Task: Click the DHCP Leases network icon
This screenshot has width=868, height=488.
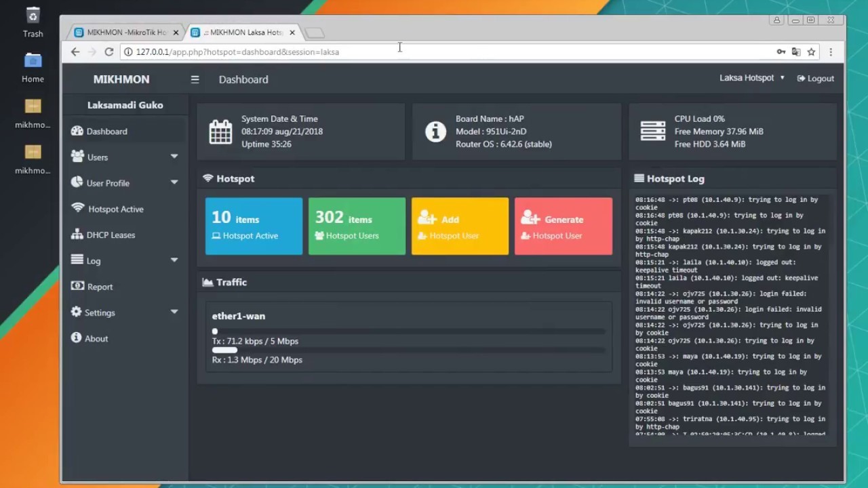Action: point(77,235)
